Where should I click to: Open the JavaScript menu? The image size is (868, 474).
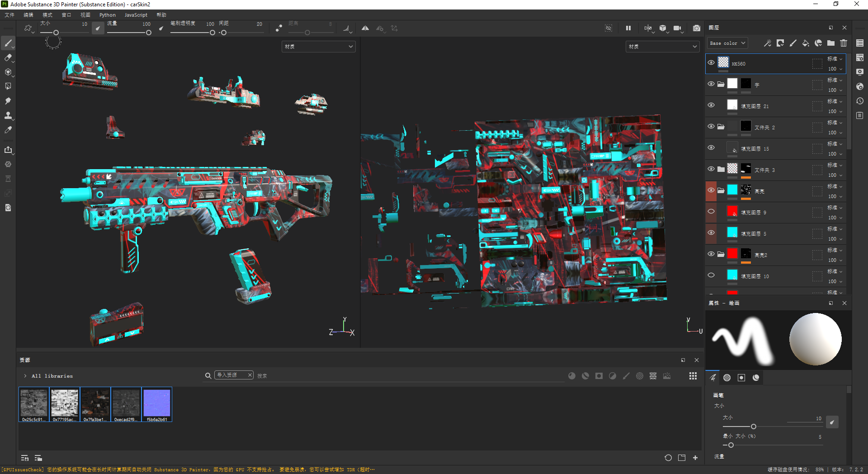pyautogui.click(x=136, y=15)
